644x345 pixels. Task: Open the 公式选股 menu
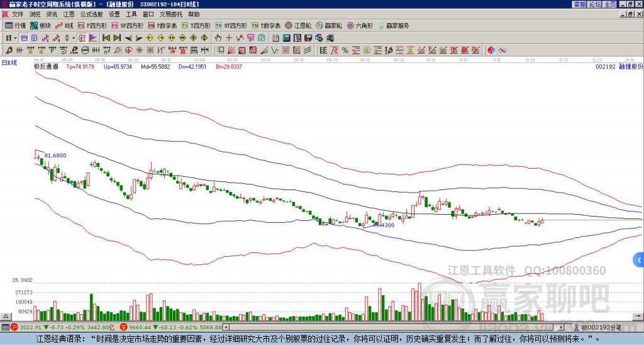point(92,14)
